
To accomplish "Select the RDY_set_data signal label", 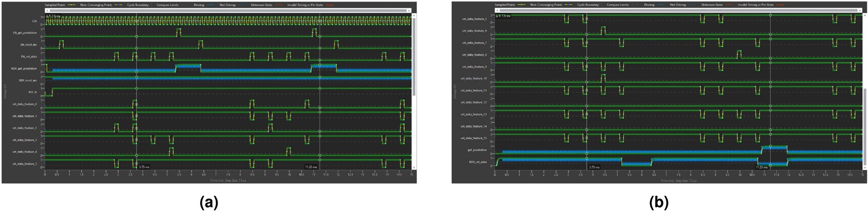I will coord(478,162).
